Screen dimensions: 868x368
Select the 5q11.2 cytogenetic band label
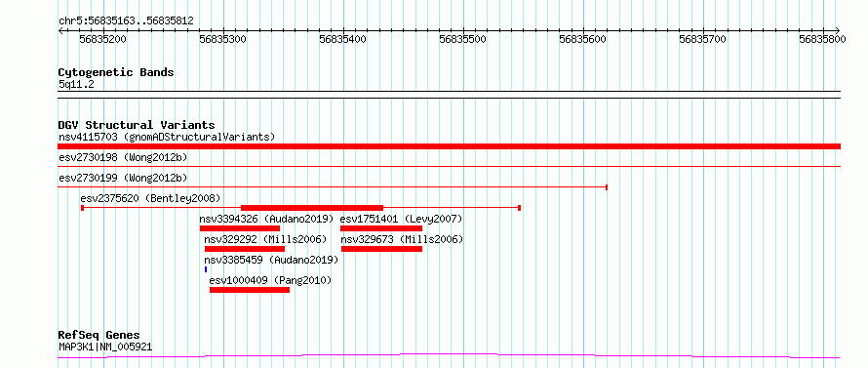[72, 84]
